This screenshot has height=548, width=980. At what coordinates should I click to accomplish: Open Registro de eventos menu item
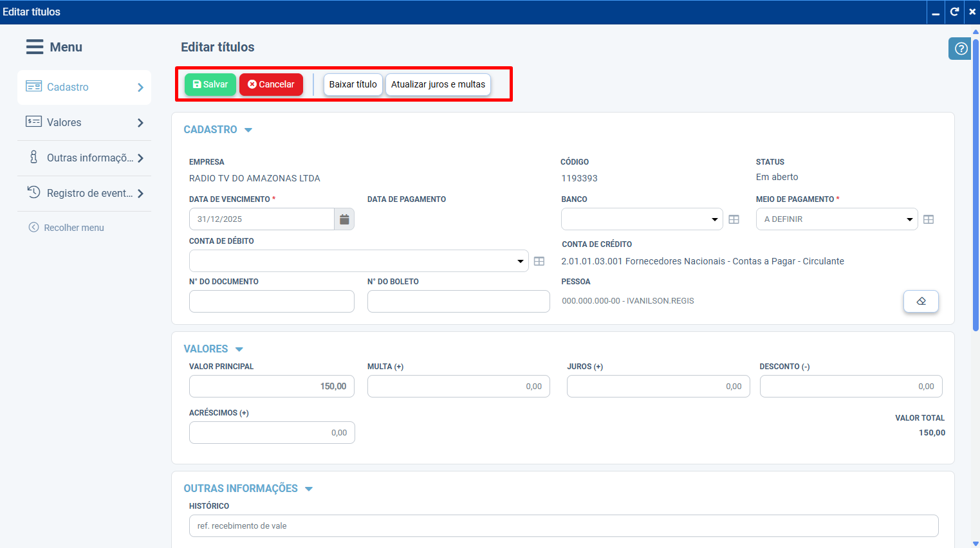click(x=84, y=194)
